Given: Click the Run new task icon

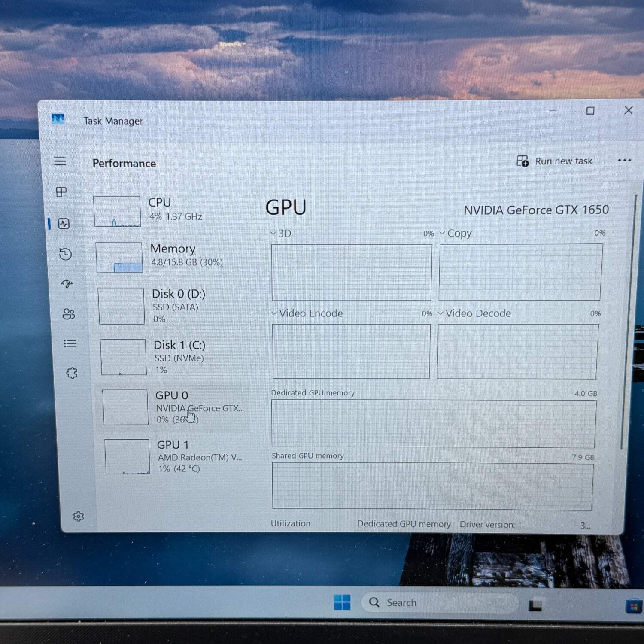Looking at the screenshot, I should [x=522, y=161].
